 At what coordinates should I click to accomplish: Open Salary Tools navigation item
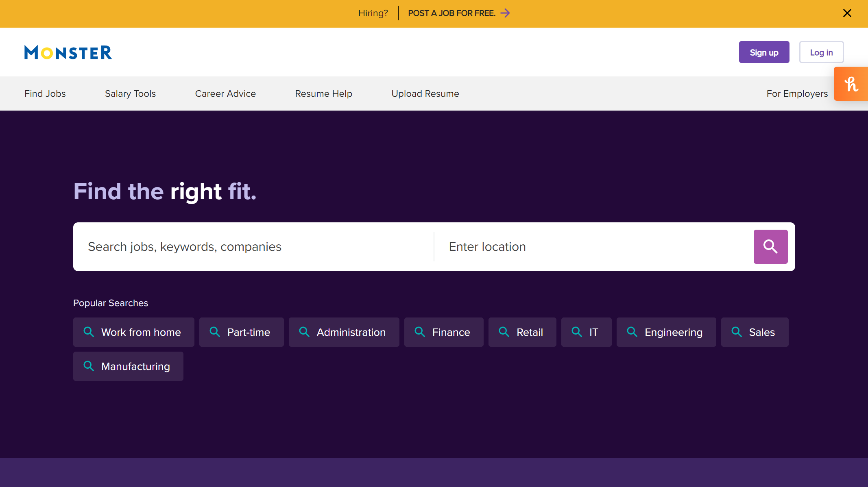130,93
